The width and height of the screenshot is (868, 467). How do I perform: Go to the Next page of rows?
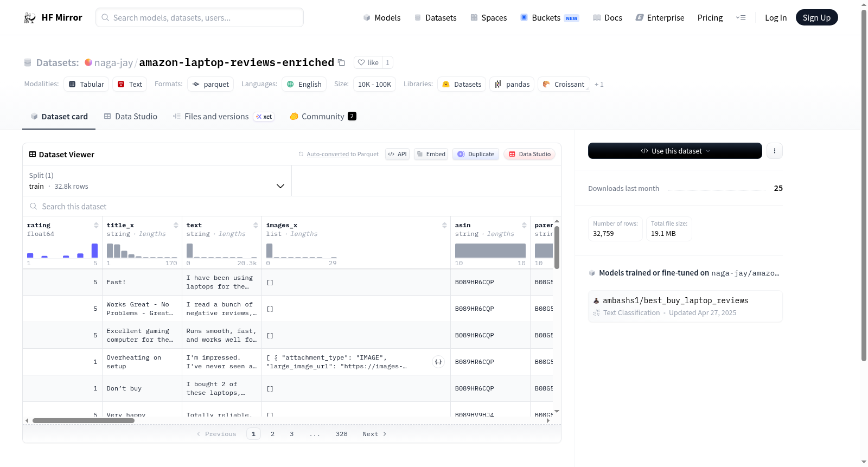(x=374, y=434)
